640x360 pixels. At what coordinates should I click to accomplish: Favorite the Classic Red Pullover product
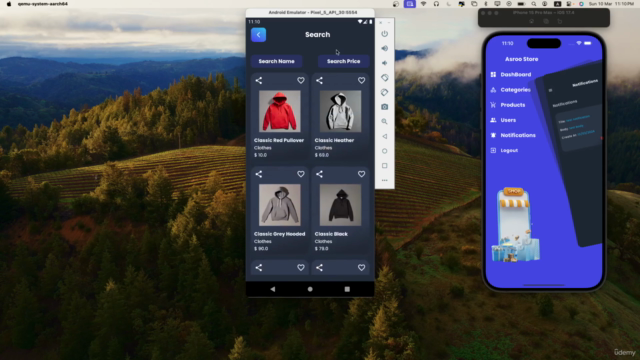[301, 80]
